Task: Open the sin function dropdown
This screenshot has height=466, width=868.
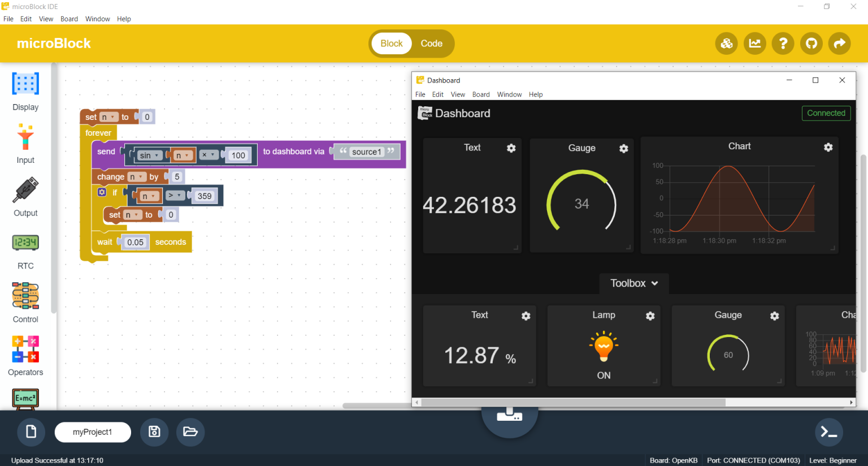Action: [x=150, y=156]
